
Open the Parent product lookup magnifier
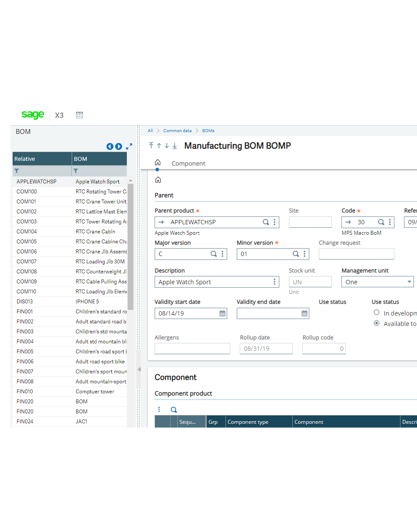tap(266, 222)
